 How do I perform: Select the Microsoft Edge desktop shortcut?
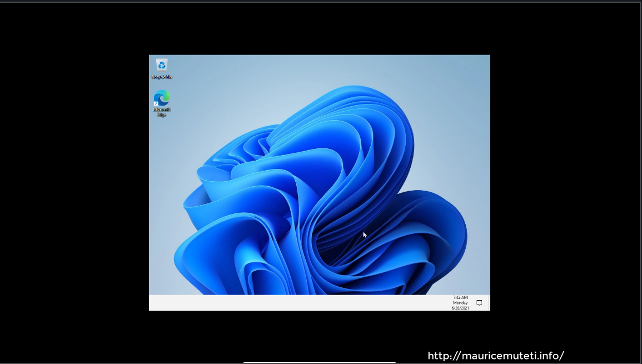coord(162,103)
